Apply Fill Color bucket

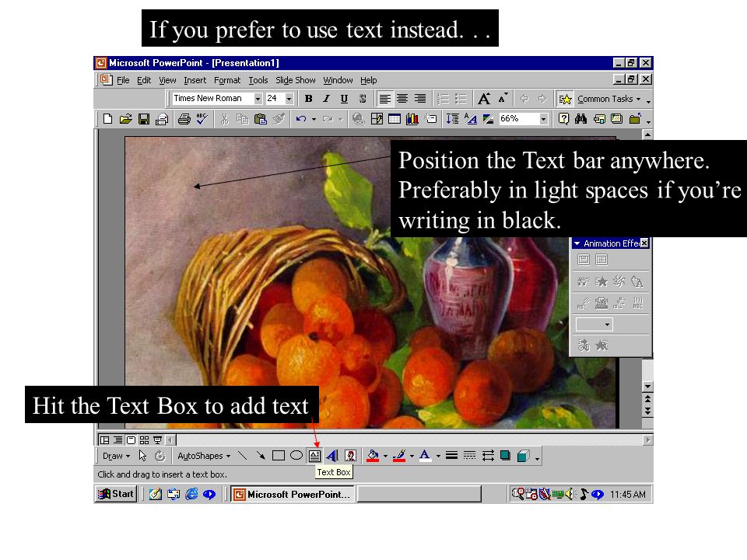[373, 456]
